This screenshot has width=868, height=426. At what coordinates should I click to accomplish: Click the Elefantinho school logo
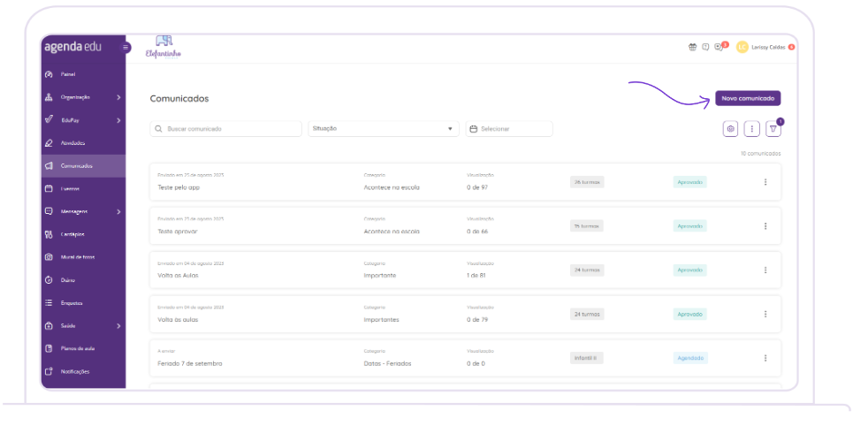click(164, 48)
